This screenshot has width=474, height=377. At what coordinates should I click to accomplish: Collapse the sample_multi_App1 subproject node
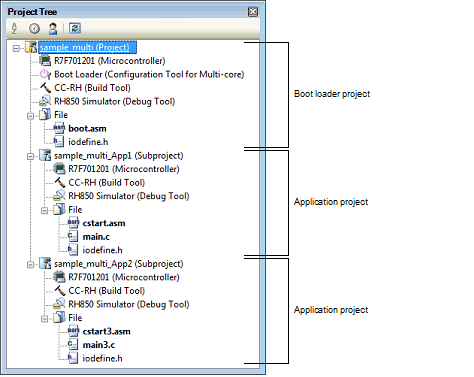coord(30,156)
